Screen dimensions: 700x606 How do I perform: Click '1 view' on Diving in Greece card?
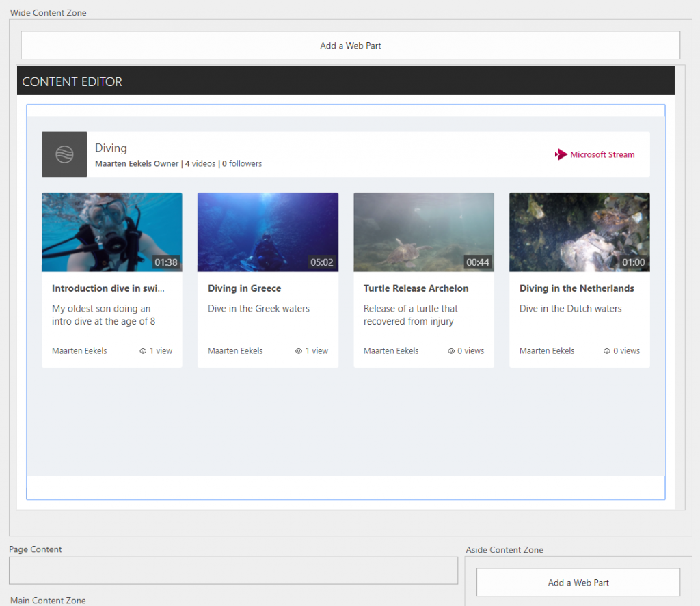317,351
